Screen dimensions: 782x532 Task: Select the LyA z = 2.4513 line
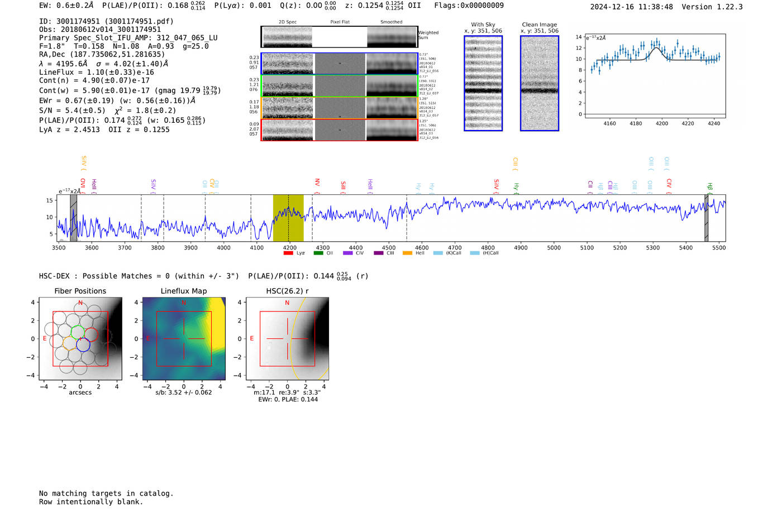pyautogui.click(x=104, y=130)
